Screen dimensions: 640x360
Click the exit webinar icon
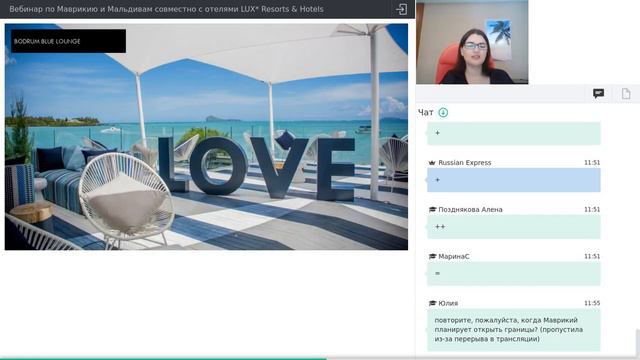click(401, 9)
